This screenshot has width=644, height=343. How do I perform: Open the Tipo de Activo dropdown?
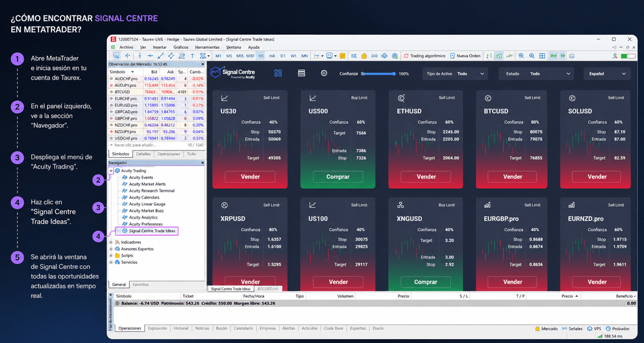(x=455, y=74)
